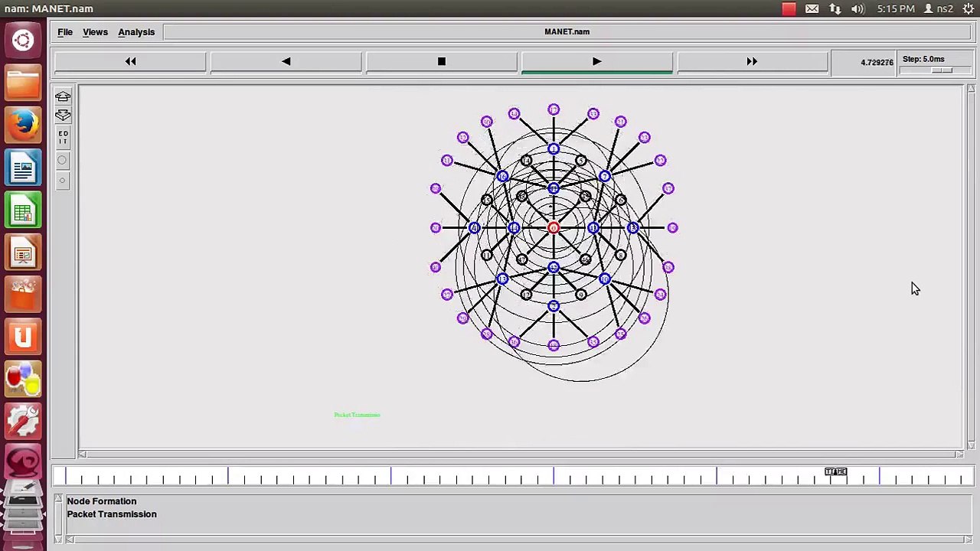Click the MANET.nam title label

(567, 32)
